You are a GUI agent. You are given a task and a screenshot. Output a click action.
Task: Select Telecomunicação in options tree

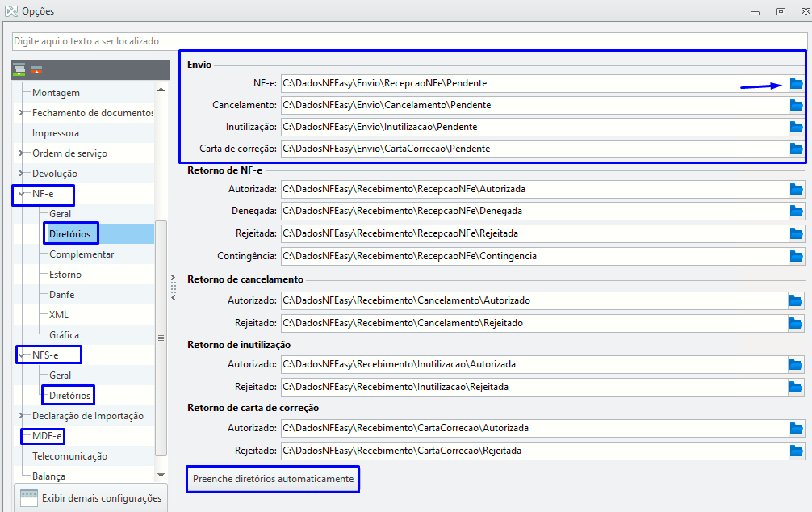click(x=70, y=456)
